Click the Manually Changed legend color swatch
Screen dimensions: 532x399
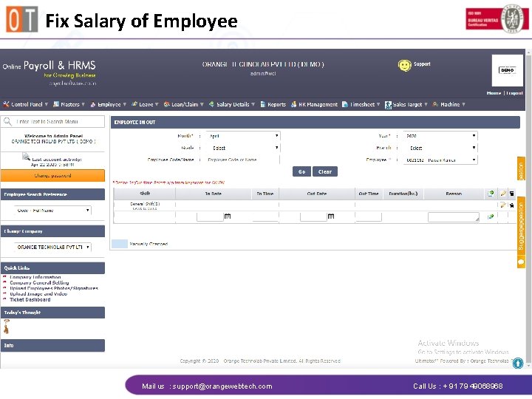click(x=120, y=244)
